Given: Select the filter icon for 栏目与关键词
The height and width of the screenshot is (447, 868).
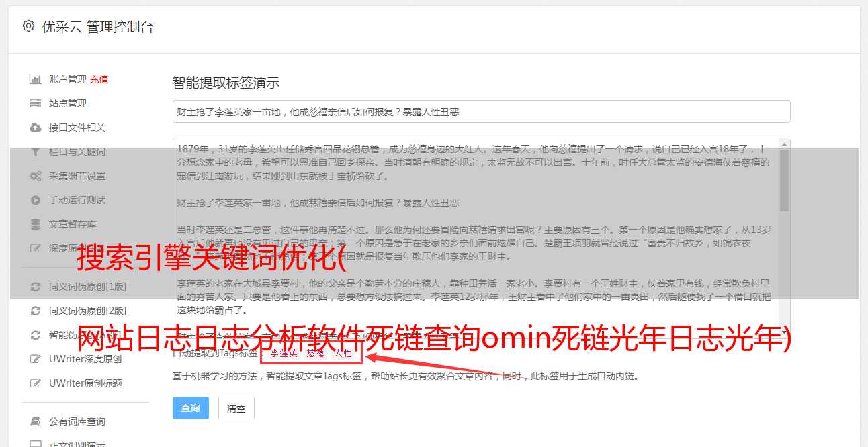Looking at the screenshot, I should pos(35,152).
